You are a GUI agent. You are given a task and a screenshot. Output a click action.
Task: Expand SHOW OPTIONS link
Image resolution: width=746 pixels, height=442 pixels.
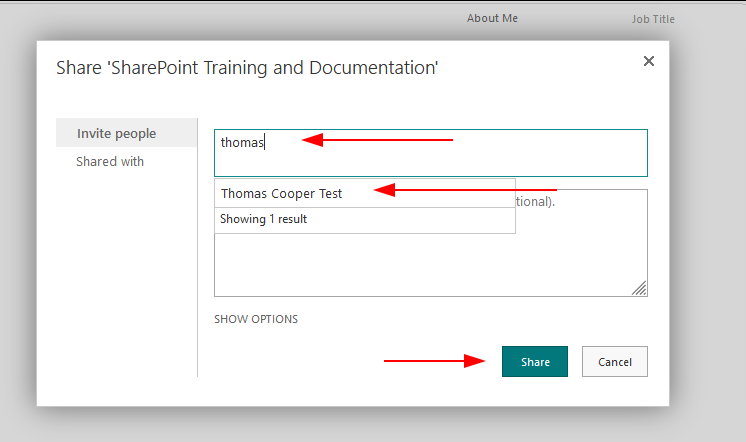click(x=256, y=319)
